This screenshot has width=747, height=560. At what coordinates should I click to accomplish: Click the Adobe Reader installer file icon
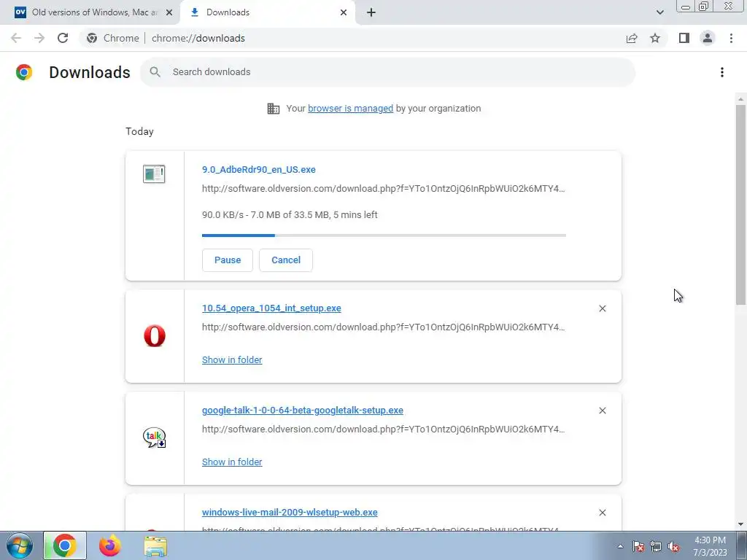(154, 174)
